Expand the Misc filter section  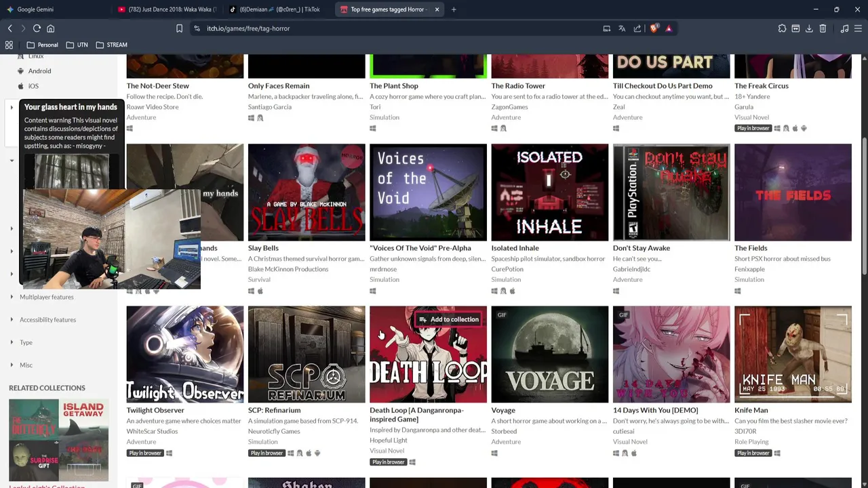click(26, 365)
